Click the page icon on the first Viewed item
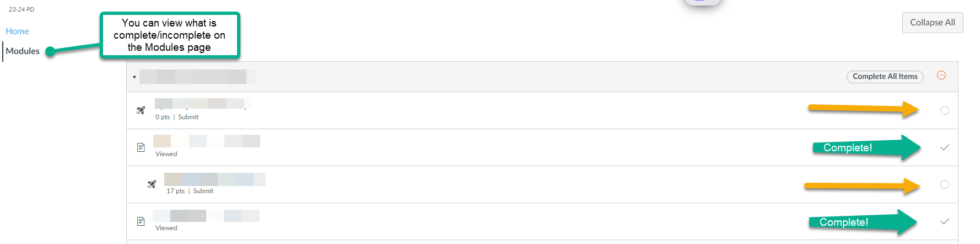 (x=141, y=147)
